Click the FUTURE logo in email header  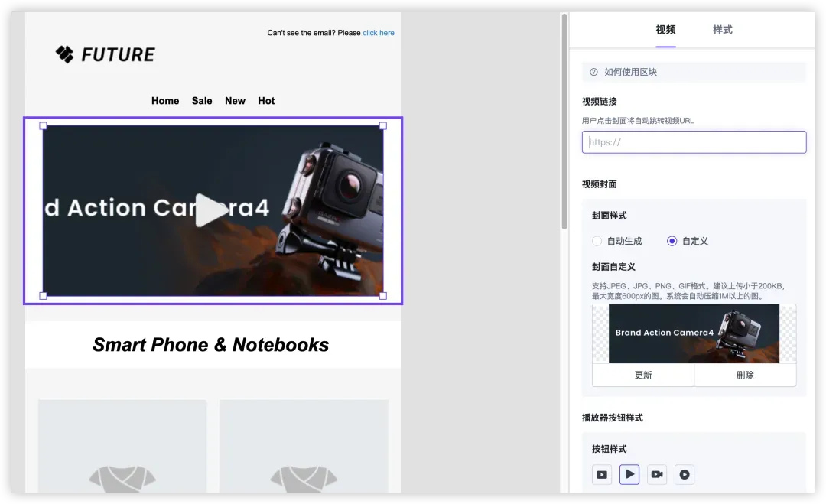(106, 54)
